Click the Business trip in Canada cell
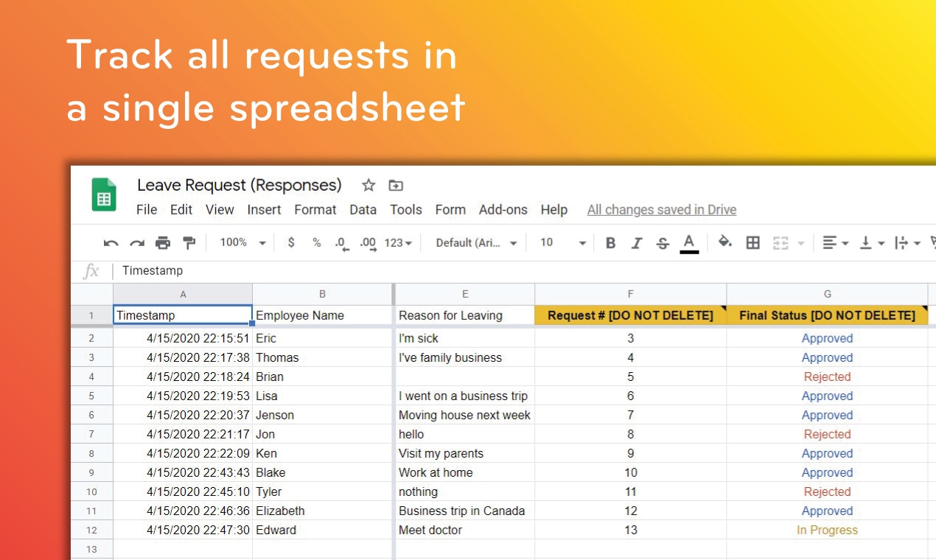 [465, 511]
